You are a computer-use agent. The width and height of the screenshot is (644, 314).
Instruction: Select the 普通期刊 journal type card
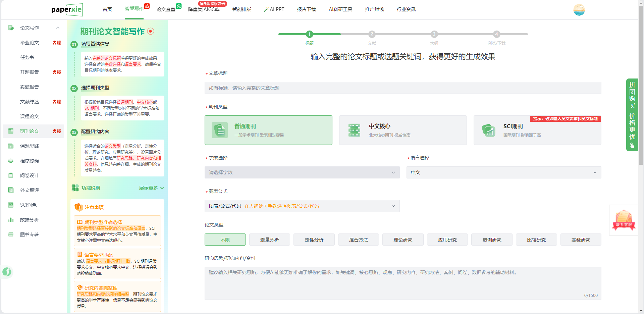pyautogui.click(x=268, y=130)
